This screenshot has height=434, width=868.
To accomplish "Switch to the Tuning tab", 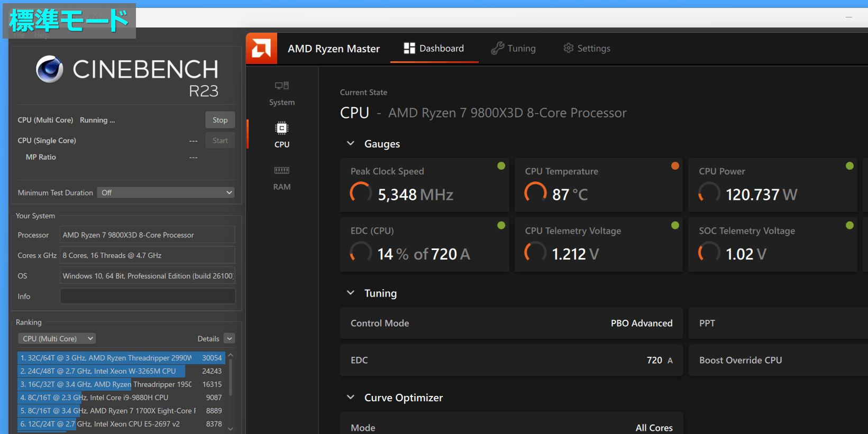I will 513,49.
